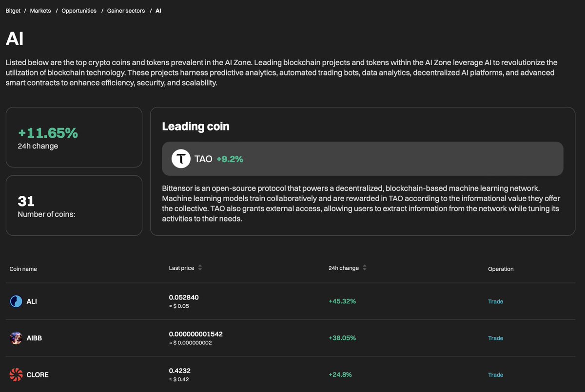Image resolution: width=585 pixels, height=392 pixels.
Task: Click the Number of coins label
Action: [x=46, y=214]
